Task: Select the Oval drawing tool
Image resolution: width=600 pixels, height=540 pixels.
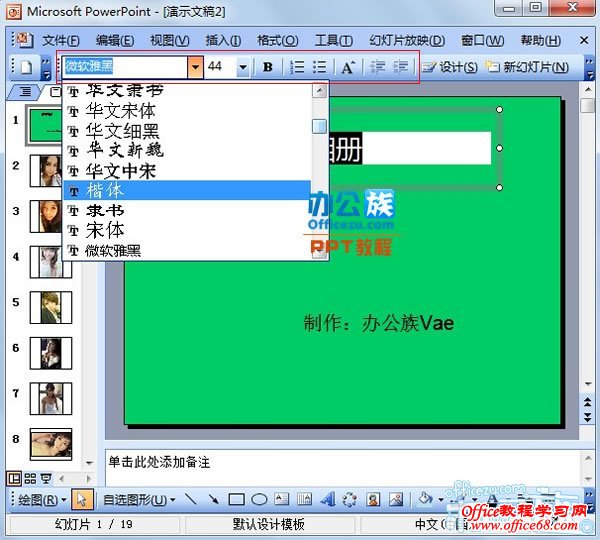Action: click(259, 499)
